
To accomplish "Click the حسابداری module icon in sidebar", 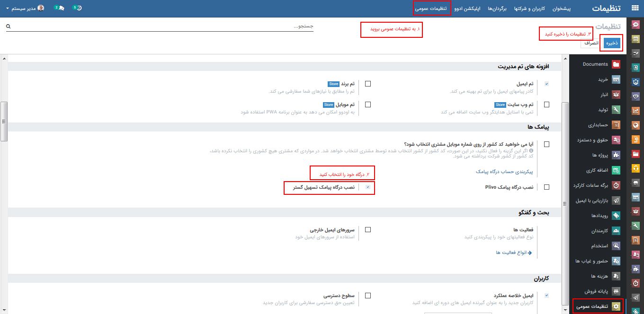I will (616, 125).
